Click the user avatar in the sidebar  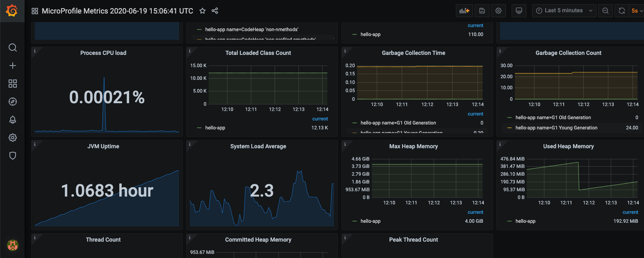coord(13,245)
